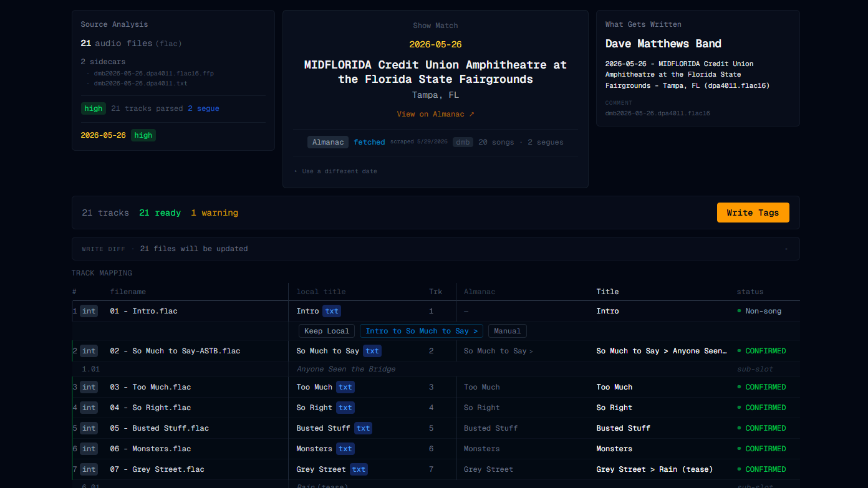Click the Title column header
Image resolution: width=868 pixels, height=488 pixels.
pyautogui.click(x=607, y=292)
